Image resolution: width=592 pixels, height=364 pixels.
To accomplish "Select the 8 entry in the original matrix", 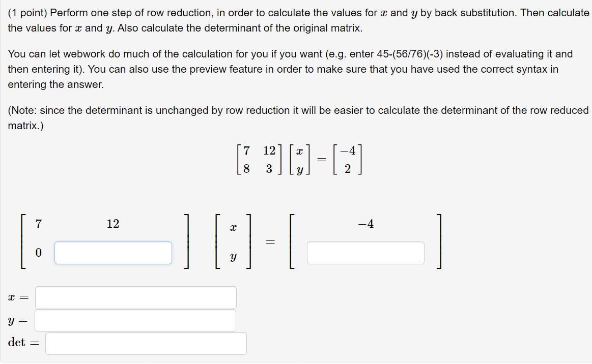I will 247,168.
